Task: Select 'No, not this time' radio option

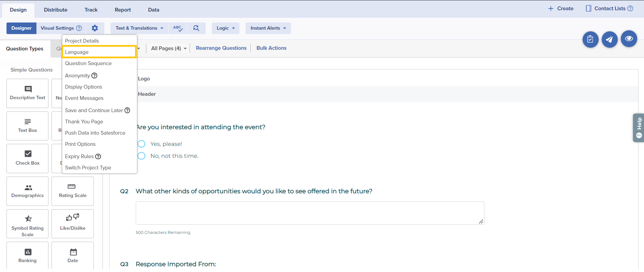Action: click(x=142, y=156)
